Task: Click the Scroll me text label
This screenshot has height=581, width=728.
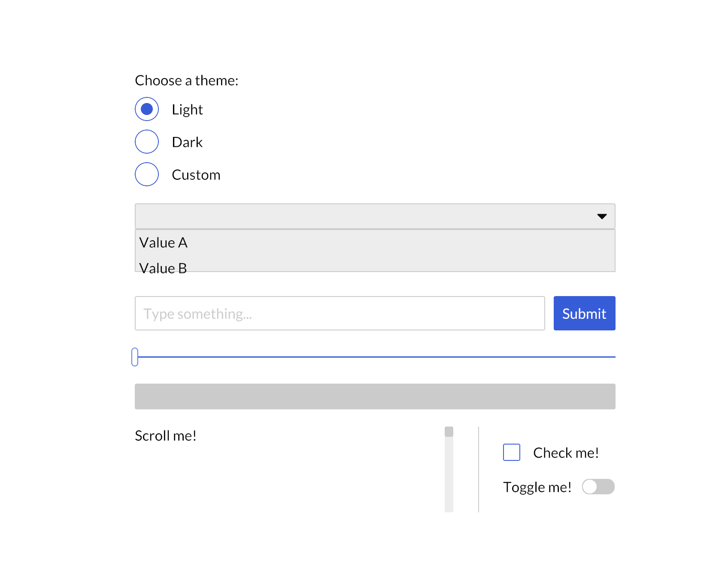Action: click(165, 435)
